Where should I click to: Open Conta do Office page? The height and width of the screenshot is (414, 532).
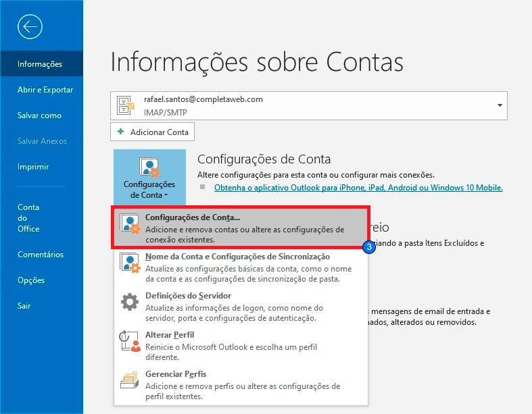tap(29, 217)
